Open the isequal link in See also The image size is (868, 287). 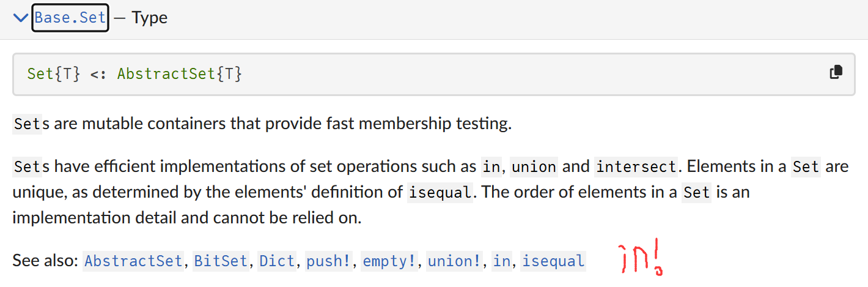553,261
